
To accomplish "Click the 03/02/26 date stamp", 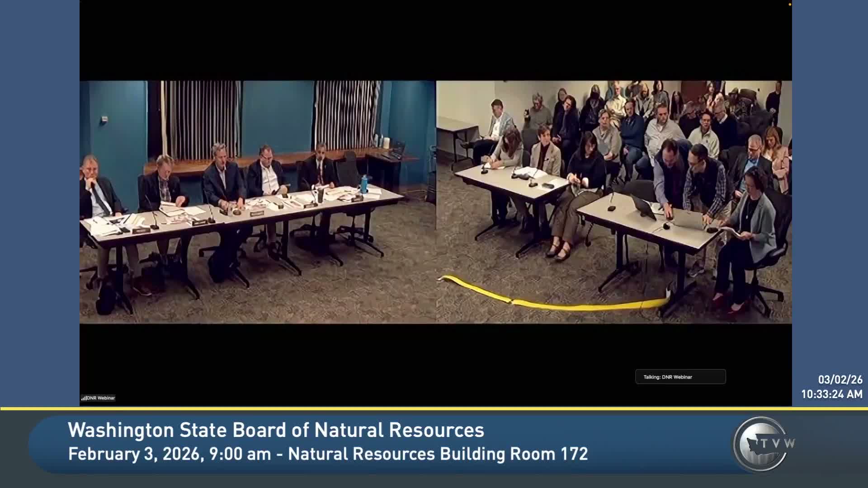I will (x=840, y=380).
